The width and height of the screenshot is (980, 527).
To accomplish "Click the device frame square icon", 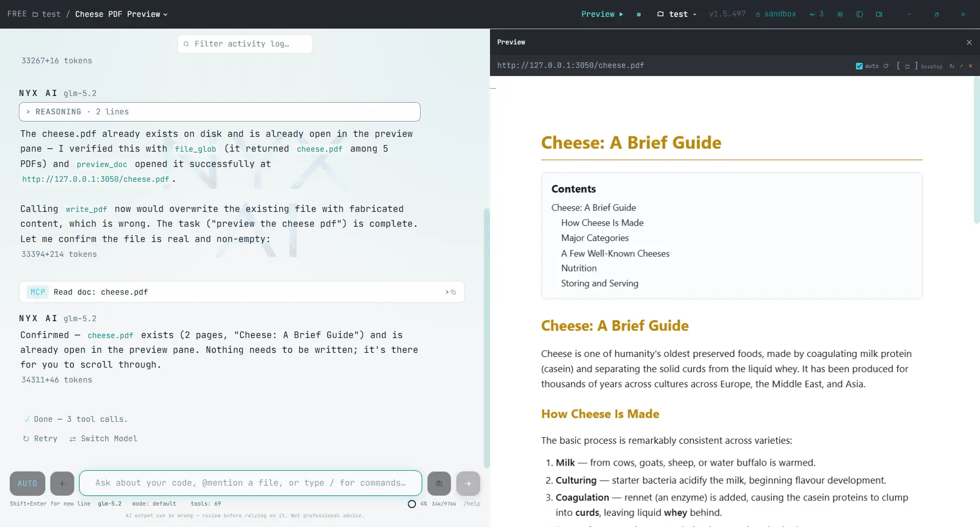I will pos(907,66).
